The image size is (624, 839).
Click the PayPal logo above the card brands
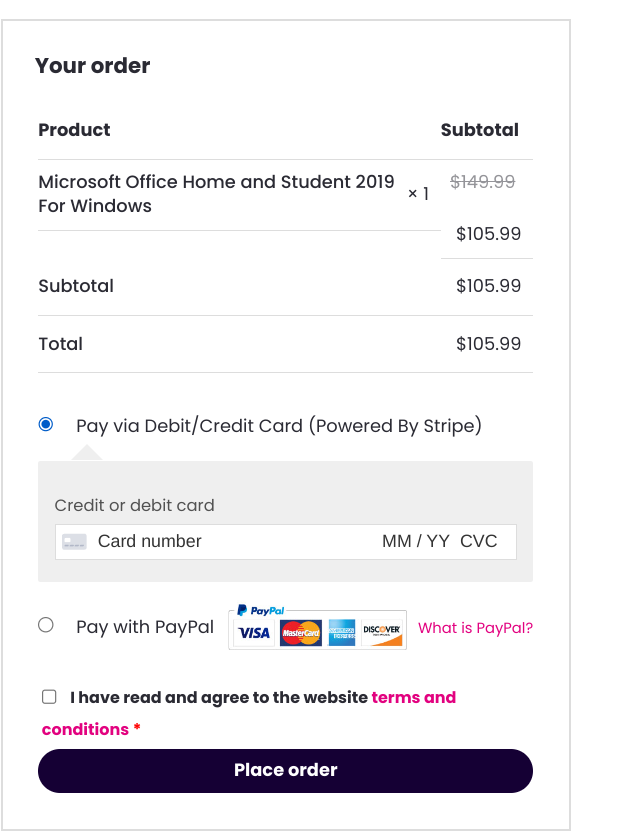point(259,611)
